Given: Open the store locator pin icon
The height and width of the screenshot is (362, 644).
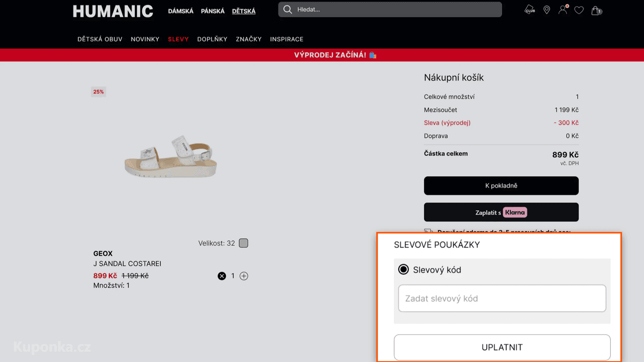Looking at the screenshot, I should [546, 10].
